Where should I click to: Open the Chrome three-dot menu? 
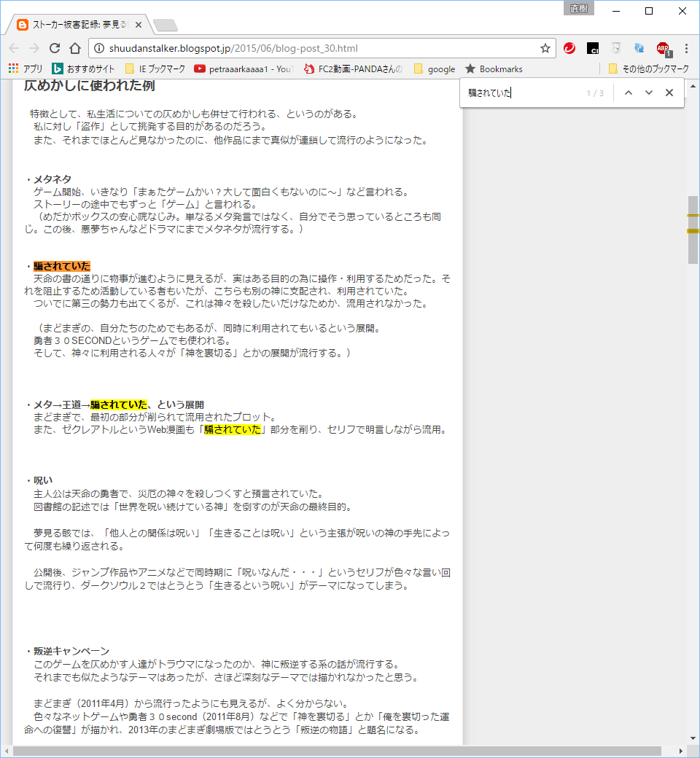(686, 48)
